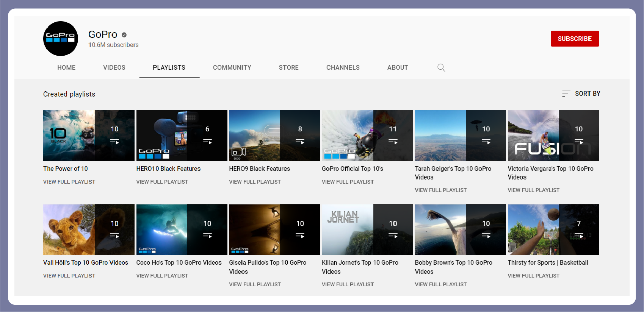The height and width of the screenshot is (312, 644).
Task: Click the verified checkmark badge next to GoPro
Action: click(x=124, y=35)
